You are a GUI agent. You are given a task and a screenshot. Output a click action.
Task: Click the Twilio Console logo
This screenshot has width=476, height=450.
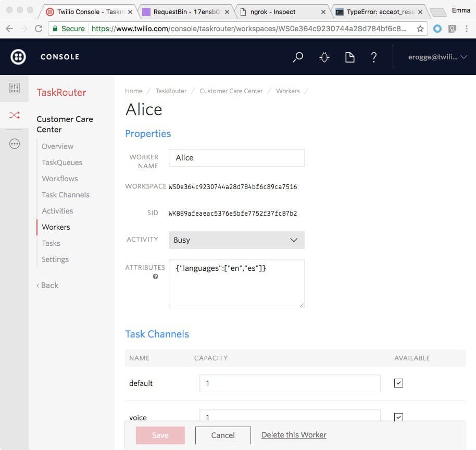[x=18, y=56]
